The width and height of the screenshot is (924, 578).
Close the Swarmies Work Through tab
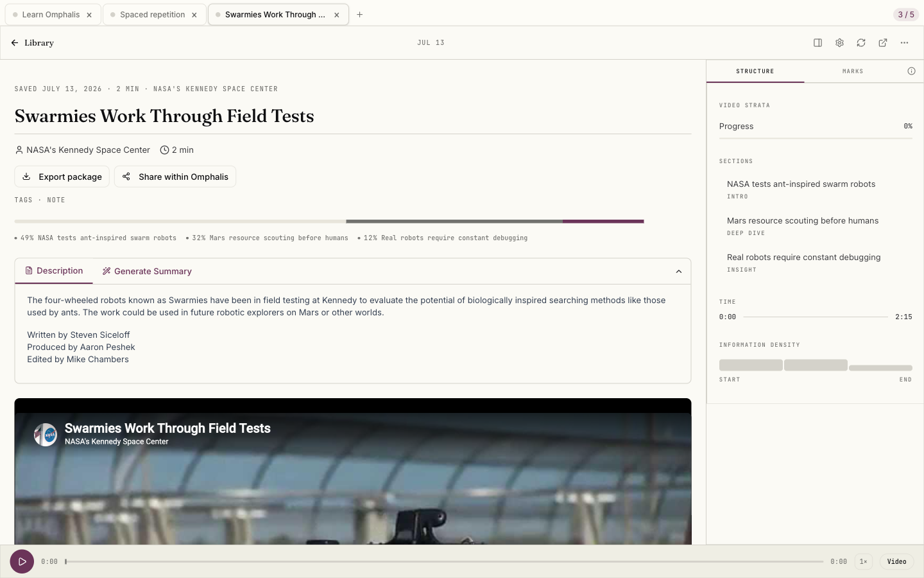click(336, 15)
